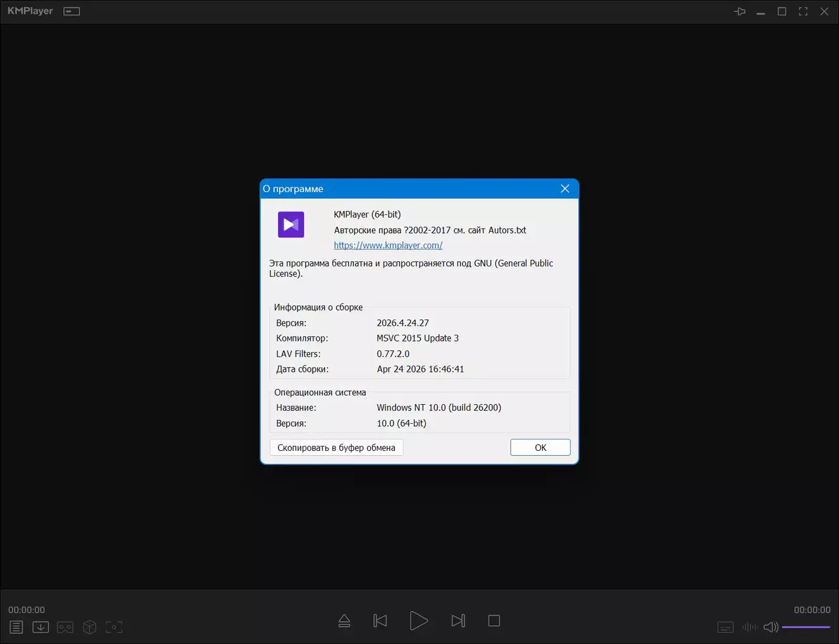Stop playback with the square button
The height and width of the screenshot is (644, 839).
click(494, 621)
